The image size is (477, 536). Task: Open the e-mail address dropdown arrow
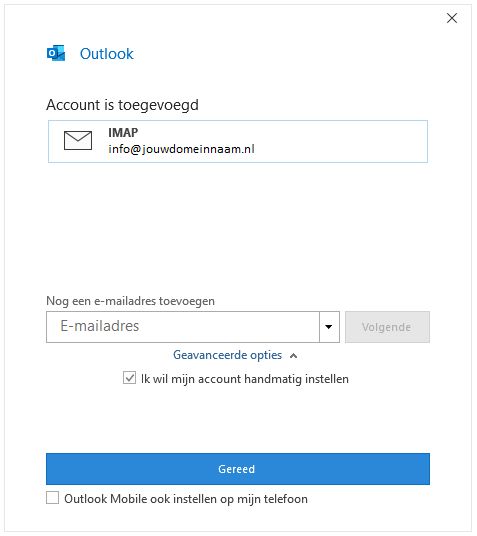329,327
